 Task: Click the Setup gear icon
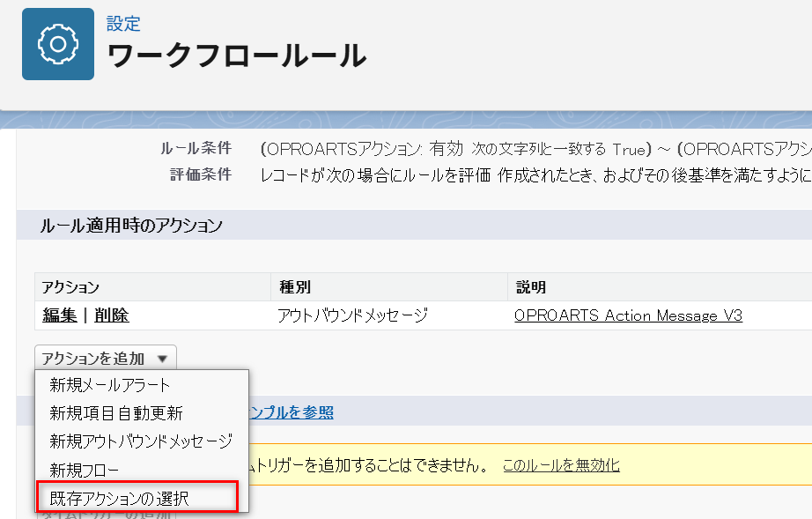click(x=58, y=44)
